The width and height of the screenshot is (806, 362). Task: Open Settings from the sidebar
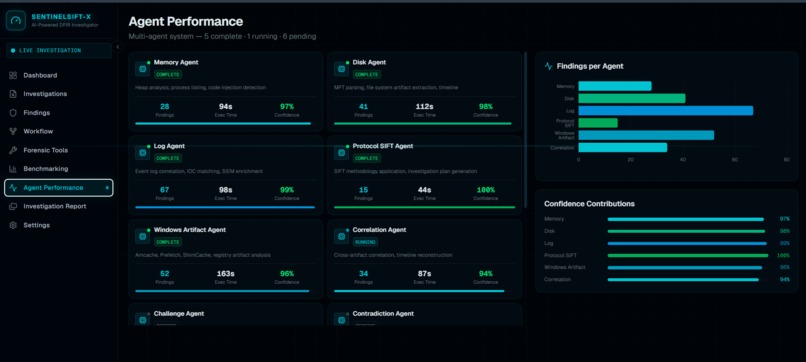pyautogui.click(x=59, y=225)
